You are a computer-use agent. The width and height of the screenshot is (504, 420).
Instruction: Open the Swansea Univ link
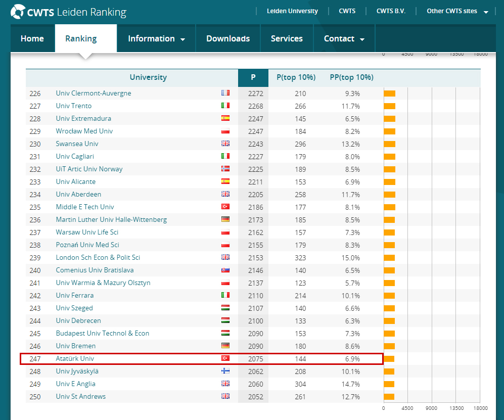pos(77,144)
